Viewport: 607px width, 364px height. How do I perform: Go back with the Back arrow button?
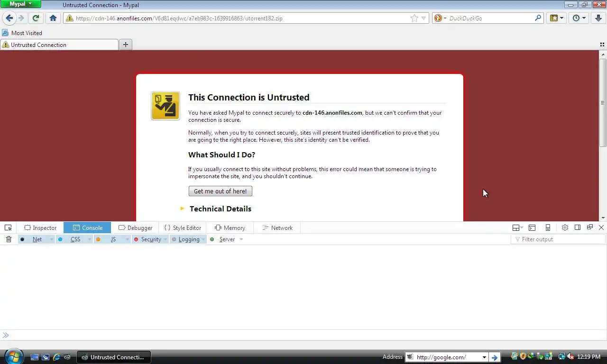(x=9, y=18)
